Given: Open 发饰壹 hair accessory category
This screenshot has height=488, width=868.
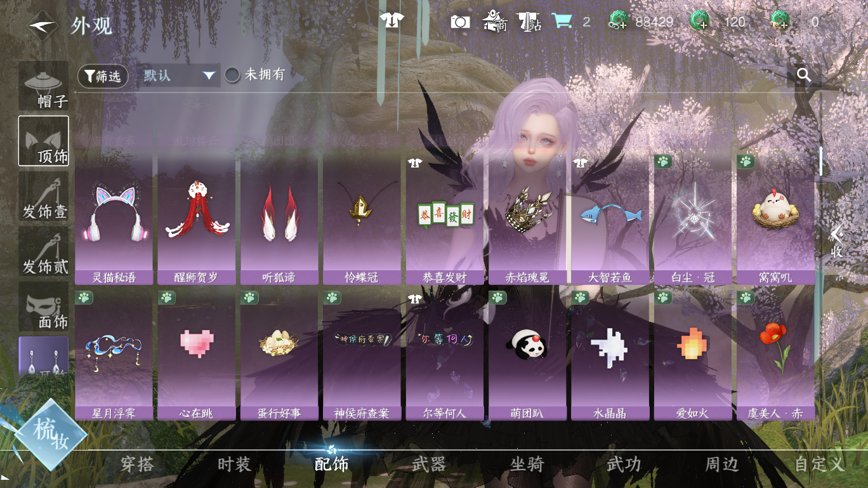Looking at the screenshot, I should coord(43,197).
